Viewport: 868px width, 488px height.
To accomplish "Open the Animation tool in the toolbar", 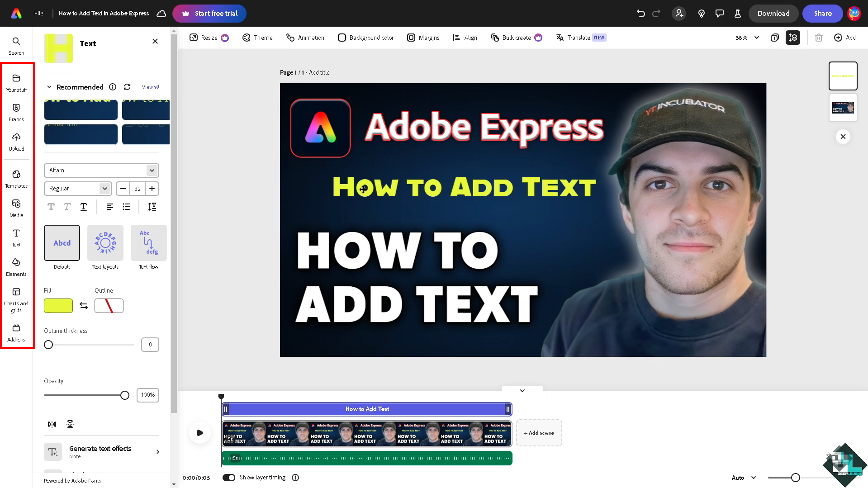I will click(305, 38).
